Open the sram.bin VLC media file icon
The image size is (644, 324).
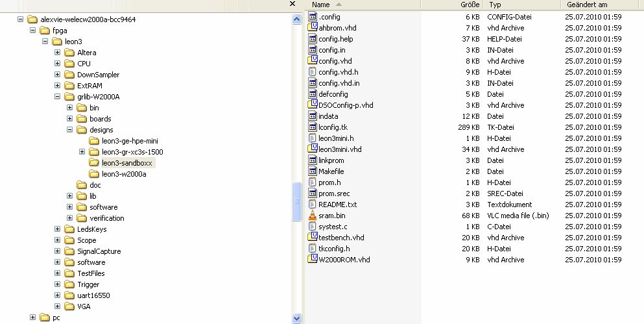(x=313, y=216)
